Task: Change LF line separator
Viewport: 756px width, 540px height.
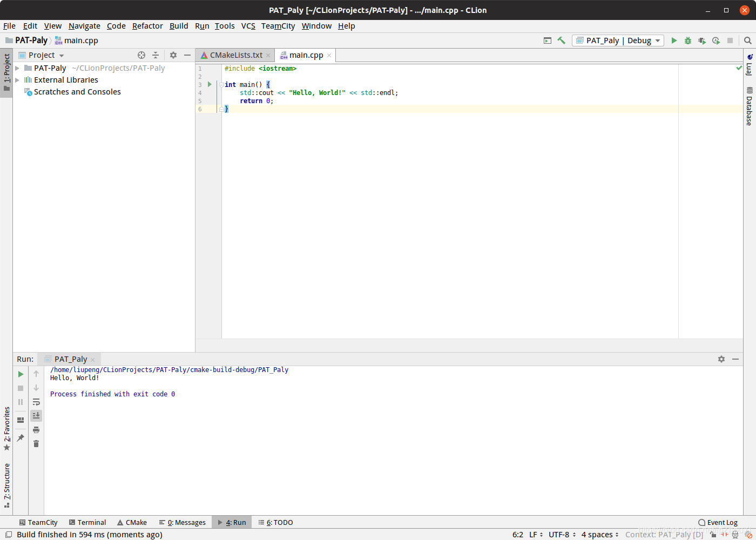Action: [536, 535]
